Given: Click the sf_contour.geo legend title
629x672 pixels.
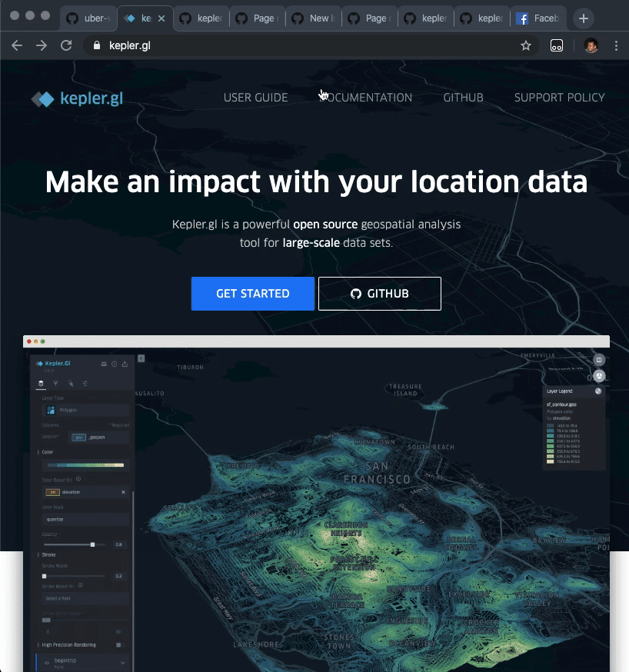Looking at the screenshot, I should [x=561, y=404].
